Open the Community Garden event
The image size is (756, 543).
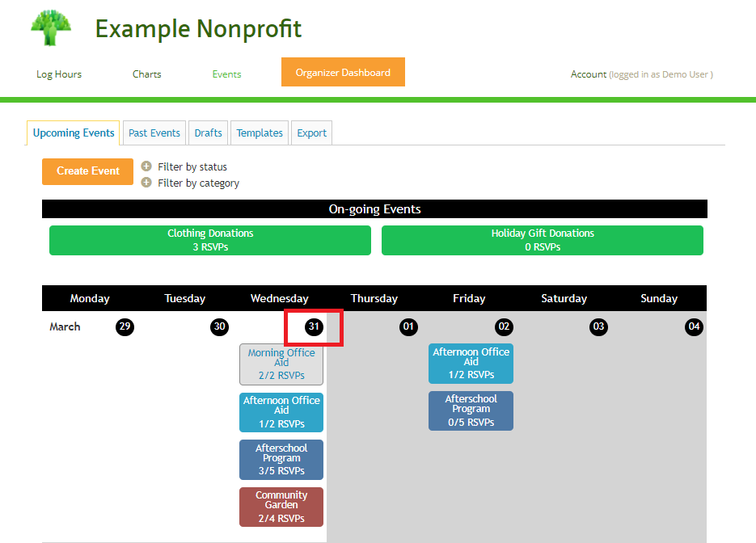(281, 507)
